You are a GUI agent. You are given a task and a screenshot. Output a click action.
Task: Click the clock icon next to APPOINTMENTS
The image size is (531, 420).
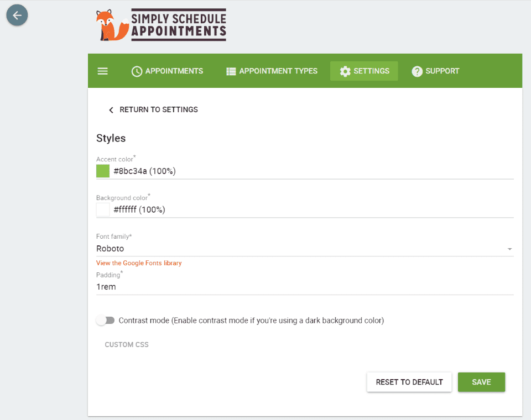(137, 71)
